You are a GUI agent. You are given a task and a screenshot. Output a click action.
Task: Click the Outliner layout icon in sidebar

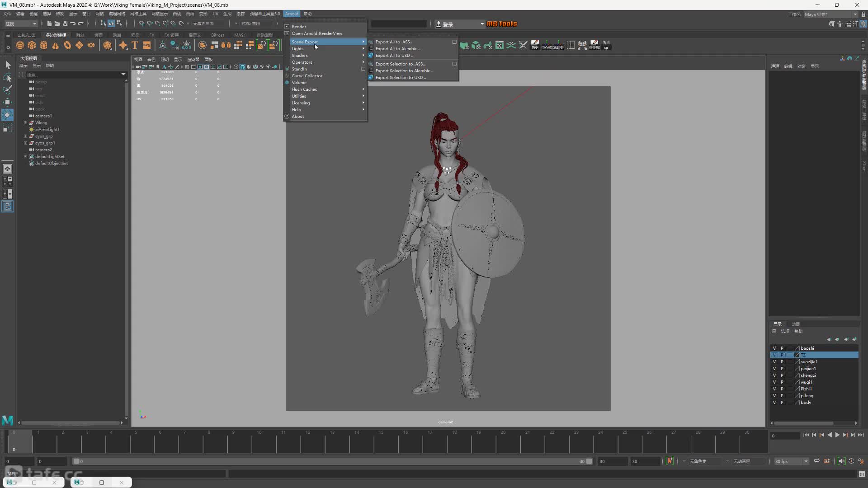(8, 206)
